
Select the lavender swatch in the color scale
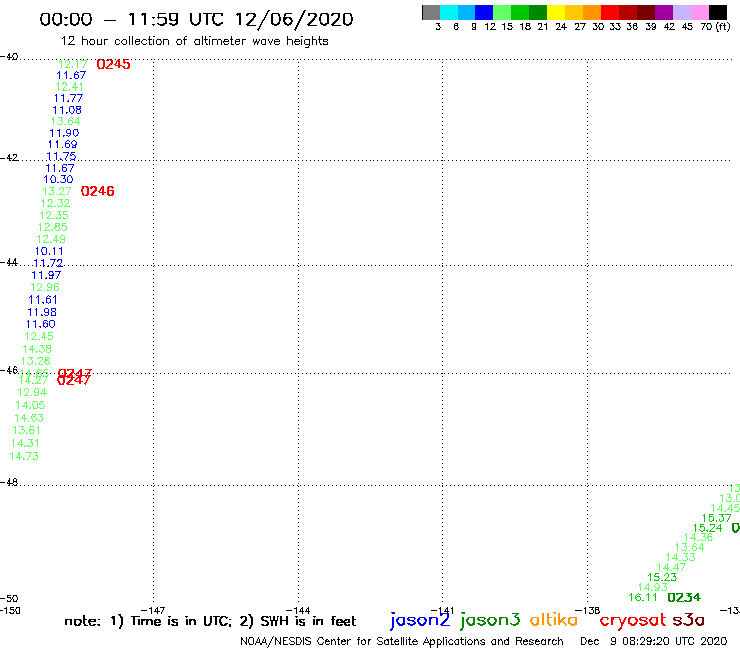[x=681, y=12]
